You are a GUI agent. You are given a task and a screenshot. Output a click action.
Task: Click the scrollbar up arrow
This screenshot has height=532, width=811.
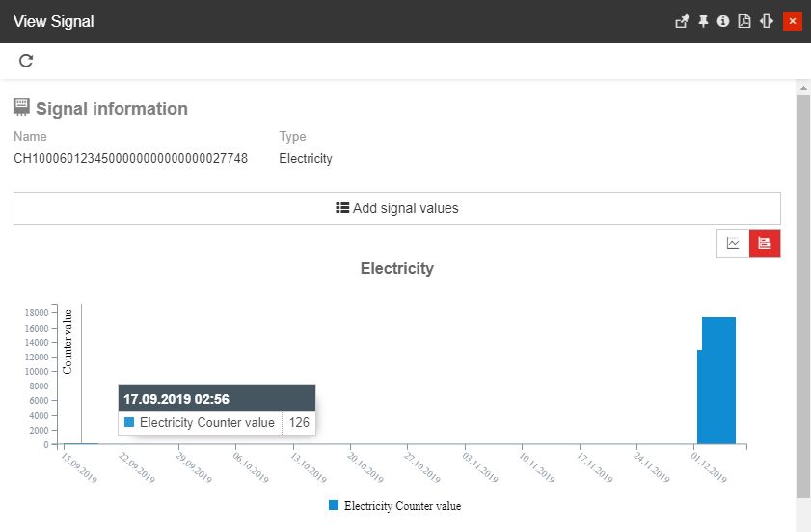tap(803, 88)
